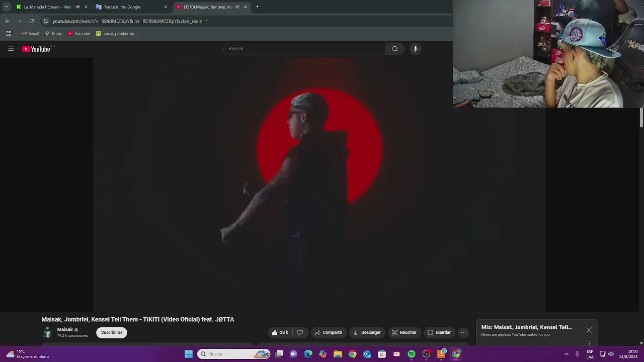Open the more actions three-dot menu
This screenshot has width=644, height=362.
point(463,332)
